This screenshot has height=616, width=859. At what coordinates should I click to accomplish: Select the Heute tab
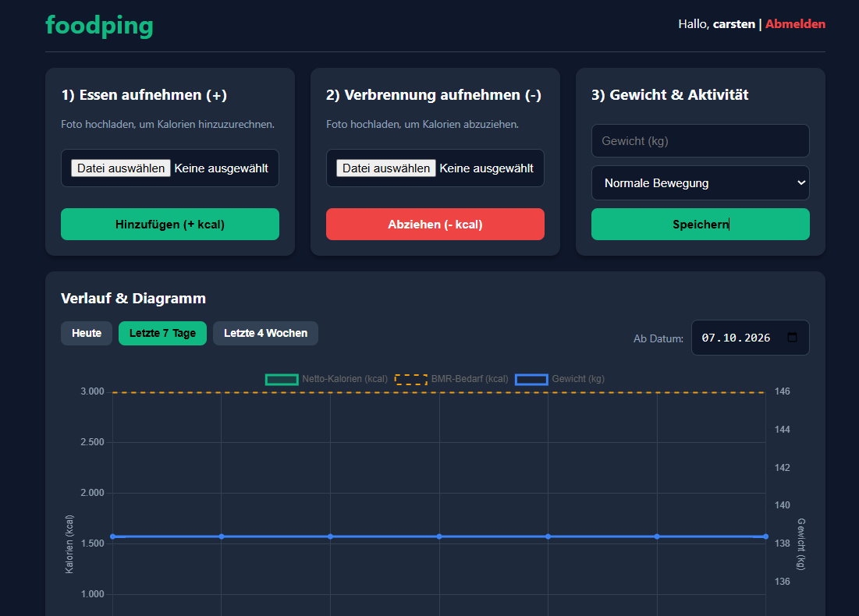tap(87, 333)
